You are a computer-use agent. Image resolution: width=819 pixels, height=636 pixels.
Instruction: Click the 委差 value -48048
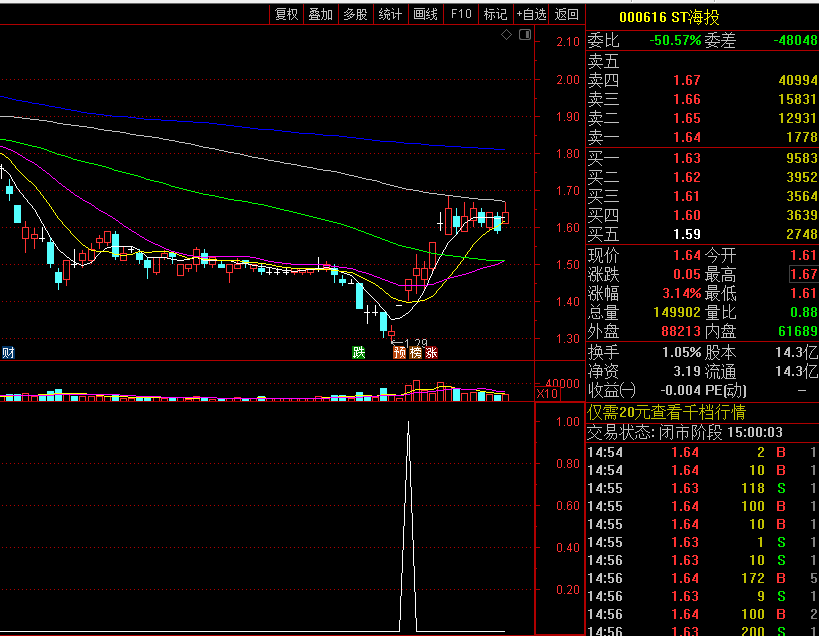coord(795,40)
